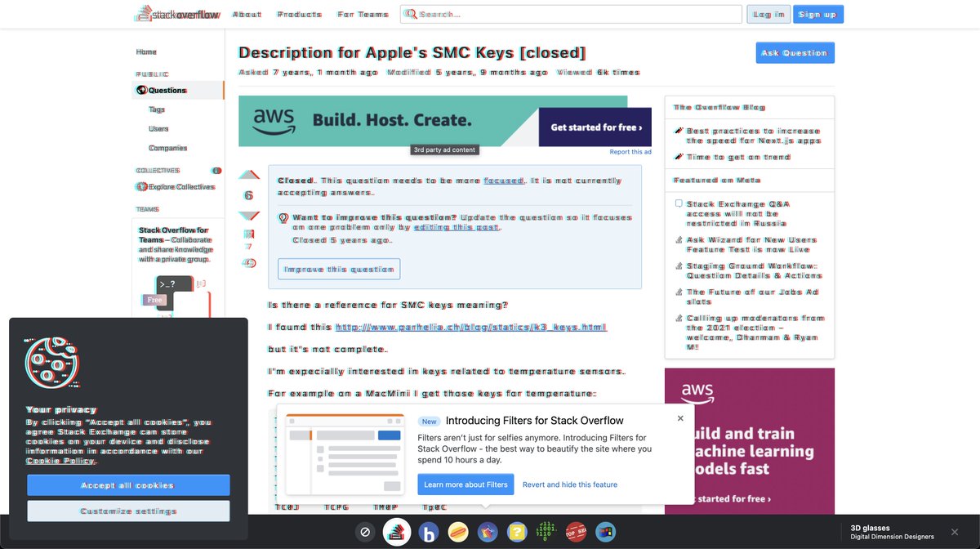Click Learn more about Filters
This screenshot has width=980, height=549.
[465, 484]
